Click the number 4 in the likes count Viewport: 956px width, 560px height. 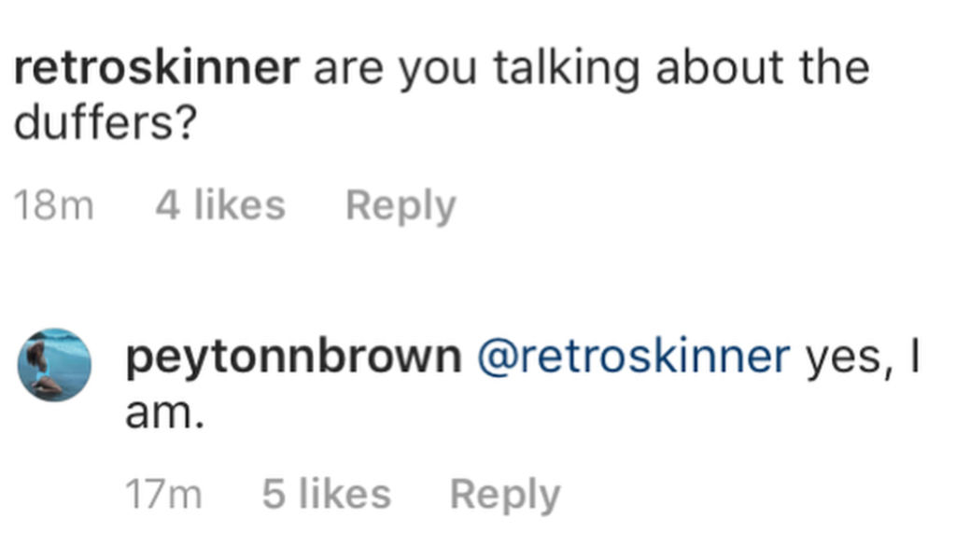[168, 205]
